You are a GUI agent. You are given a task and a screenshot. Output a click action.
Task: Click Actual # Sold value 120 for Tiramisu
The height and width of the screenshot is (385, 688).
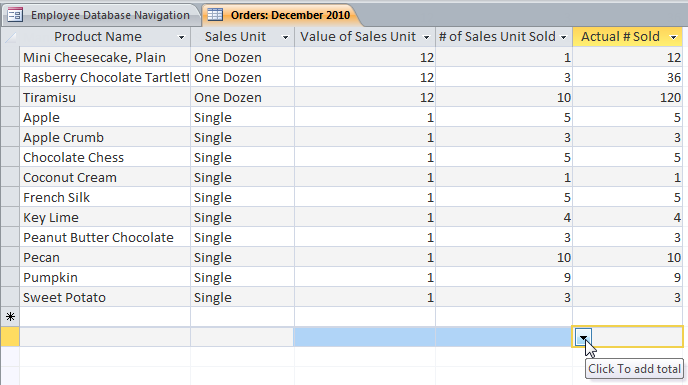pyautogui.click(x=627, y=97)
